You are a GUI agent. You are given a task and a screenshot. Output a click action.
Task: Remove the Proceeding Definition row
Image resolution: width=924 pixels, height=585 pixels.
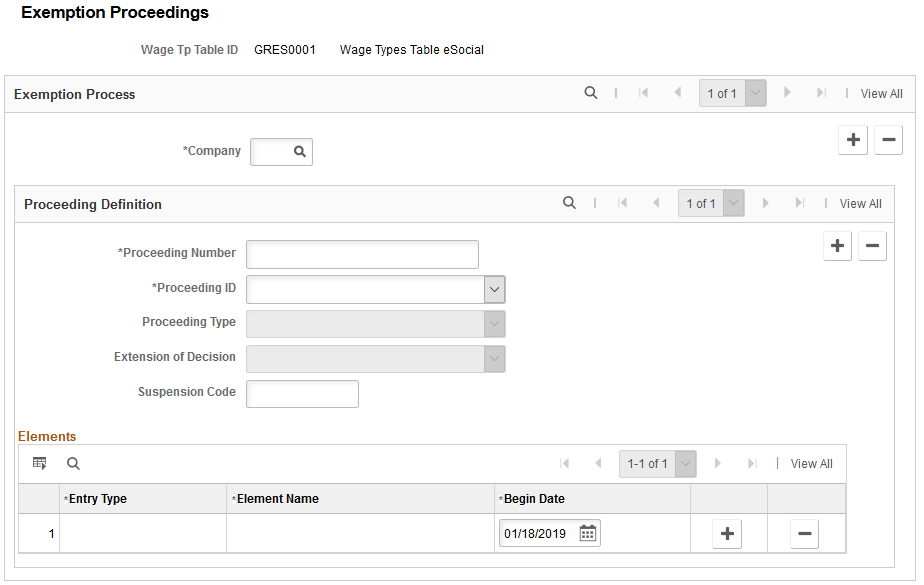(x=873, y=246)
